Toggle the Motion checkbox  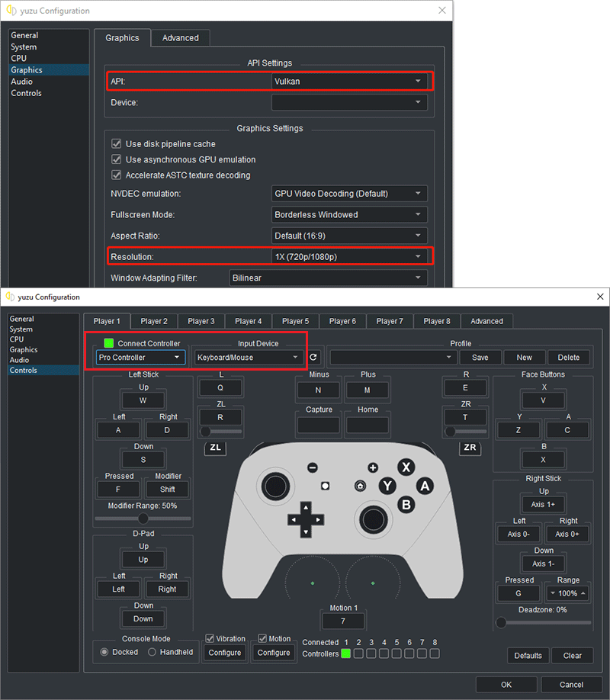point(262,638)
